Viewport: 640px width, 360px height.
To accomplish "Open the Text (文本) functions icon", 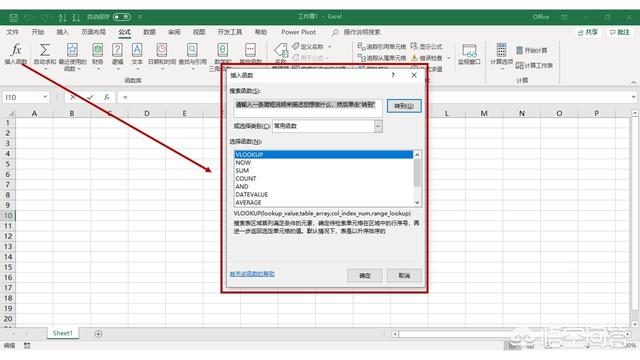I will click(x=137, y=50).
